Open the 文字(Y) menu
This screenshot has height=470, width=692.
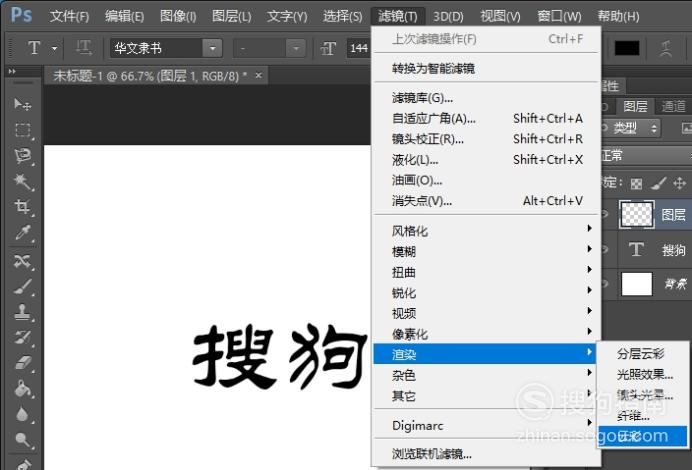[287, 16]
